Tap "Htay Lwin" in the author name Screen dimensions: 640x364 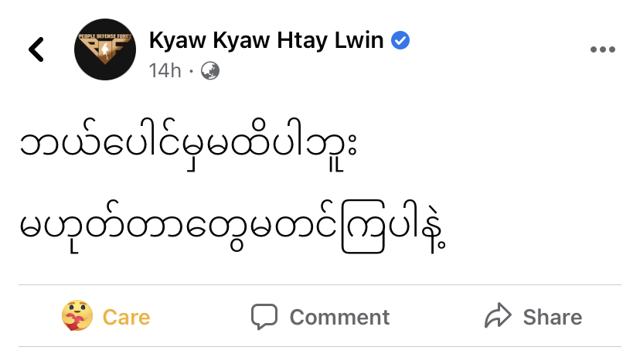tap(330, 40)
